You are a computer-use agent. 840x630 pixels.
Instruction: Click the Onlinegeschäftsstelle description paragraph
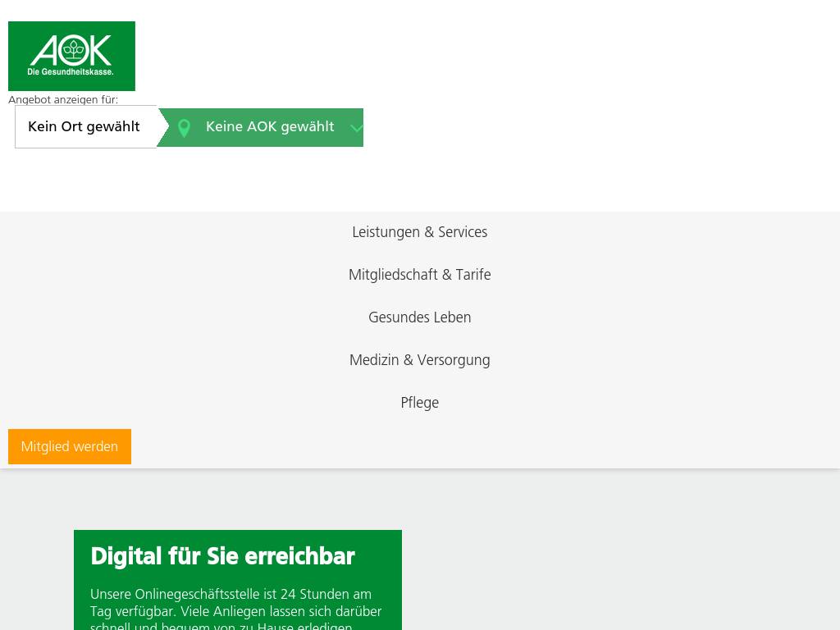pyautogui.click(x=236, y=611)
